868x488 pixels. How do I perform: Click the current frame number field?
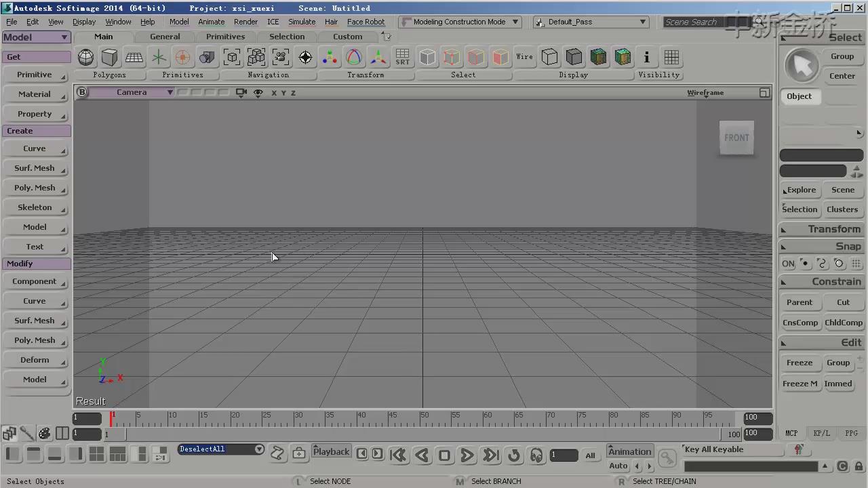click(564, 455)
